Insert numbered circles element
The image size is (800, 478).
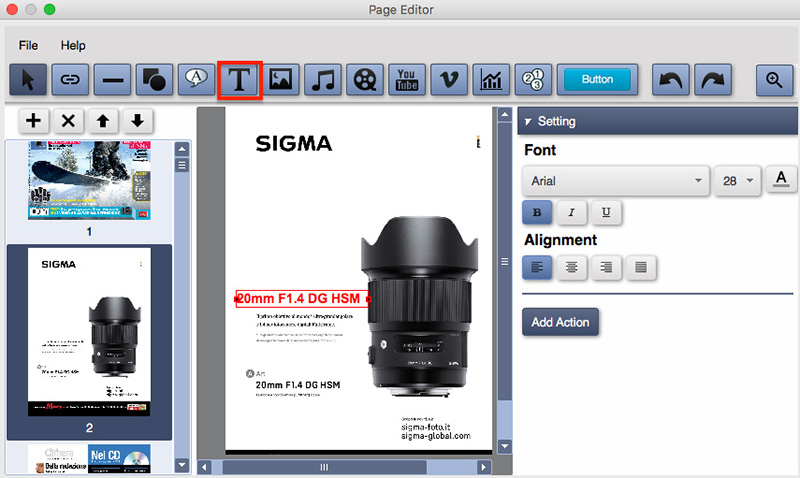point(533,80)
